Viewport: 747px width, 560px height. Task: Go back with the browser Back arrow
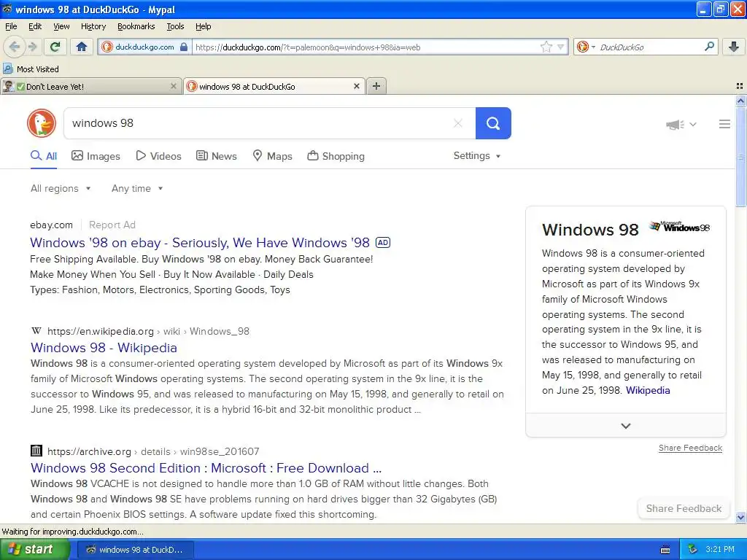tap(14, 47)
